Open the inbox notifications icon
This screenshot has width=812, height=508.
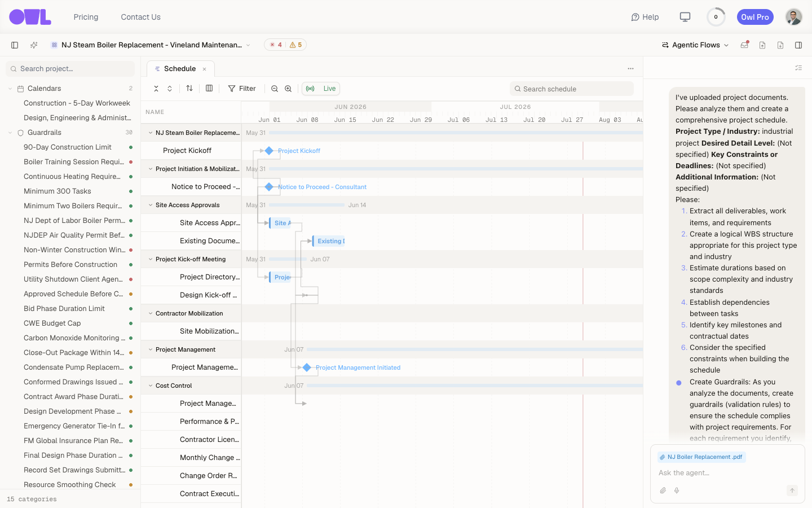pyautogui.click(x=744, y=45)
